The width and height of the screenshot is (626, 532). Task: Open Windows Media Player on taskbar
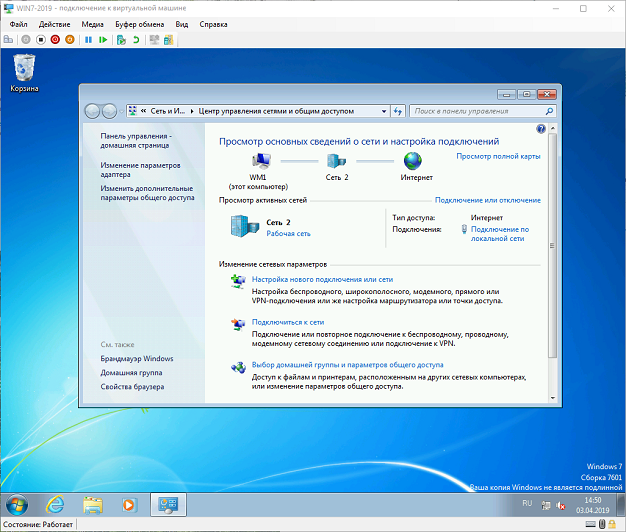(128, 505)
